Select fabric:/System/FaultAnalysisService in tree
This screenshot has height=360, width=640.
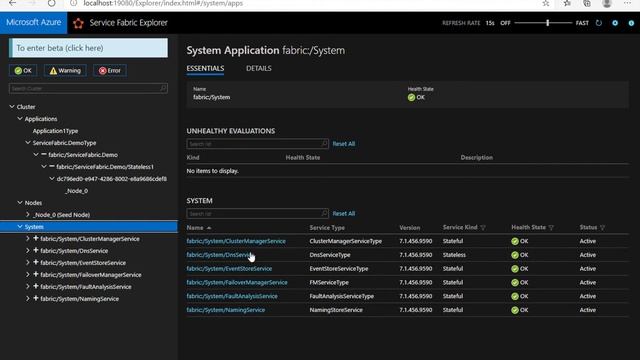(x=86, y=287)
